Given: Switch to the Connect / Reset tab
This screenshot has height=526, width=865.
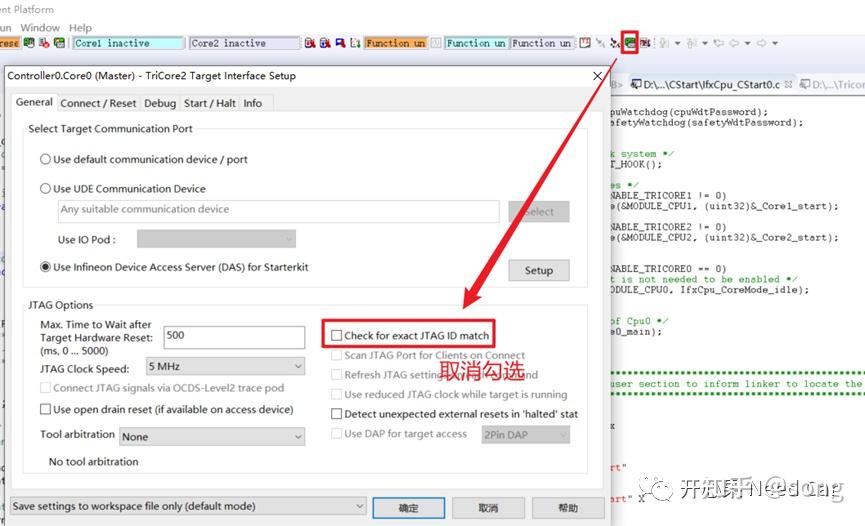Looking at the screenshot, I should click(98, 103).
